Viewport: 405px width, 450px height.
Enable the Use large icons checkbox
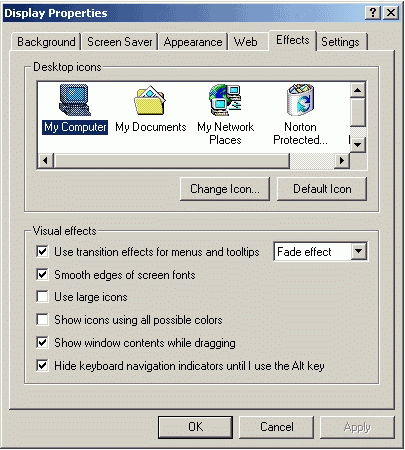[x=42, y=296]
